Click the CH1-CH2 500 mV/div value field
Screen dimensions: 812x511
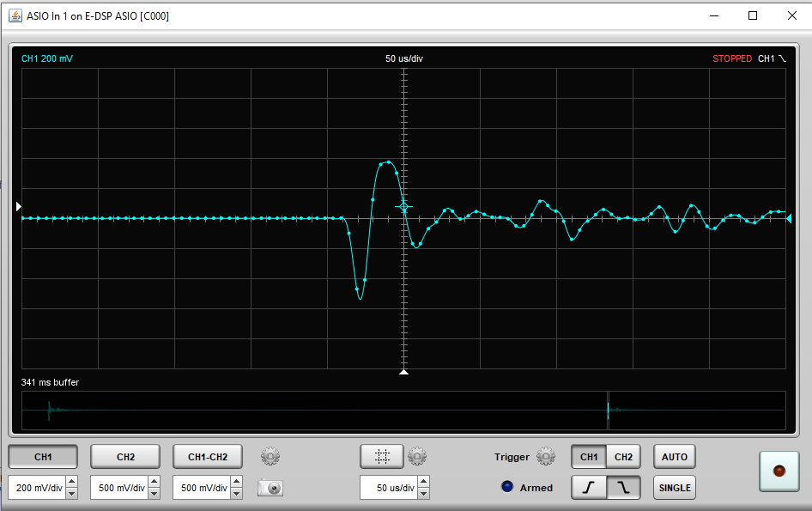(202, 488)
